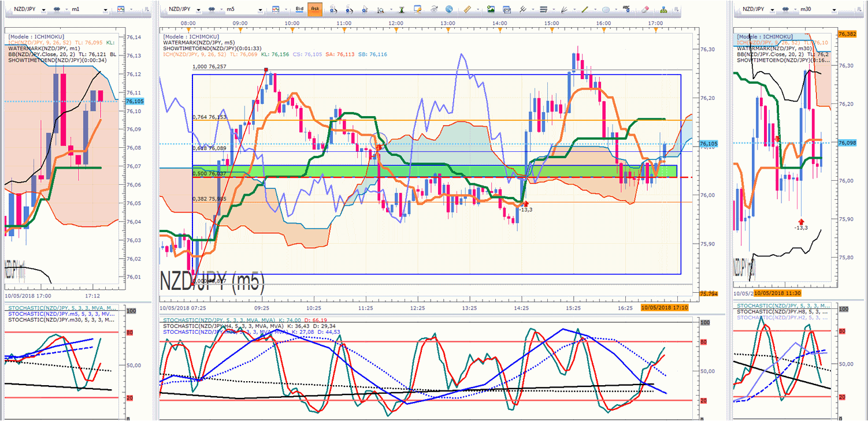The width and height of the screenshot is (868, 421).
Task: Open NZD/JPY symbol dropdown in m5 chart
Action: pyautogui.click(x=198, y=10)
